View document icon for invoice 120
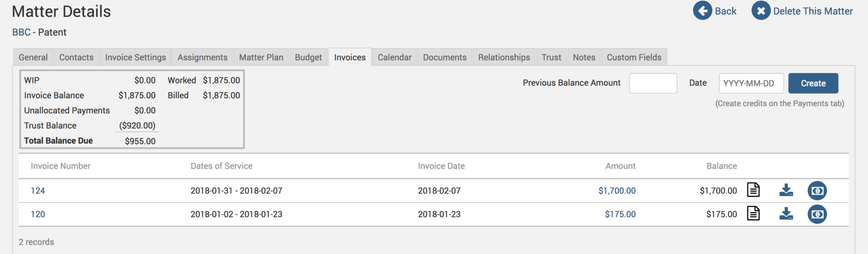This screenshot has width=868, height=254. pyautogui.click(x=753, y=214)
